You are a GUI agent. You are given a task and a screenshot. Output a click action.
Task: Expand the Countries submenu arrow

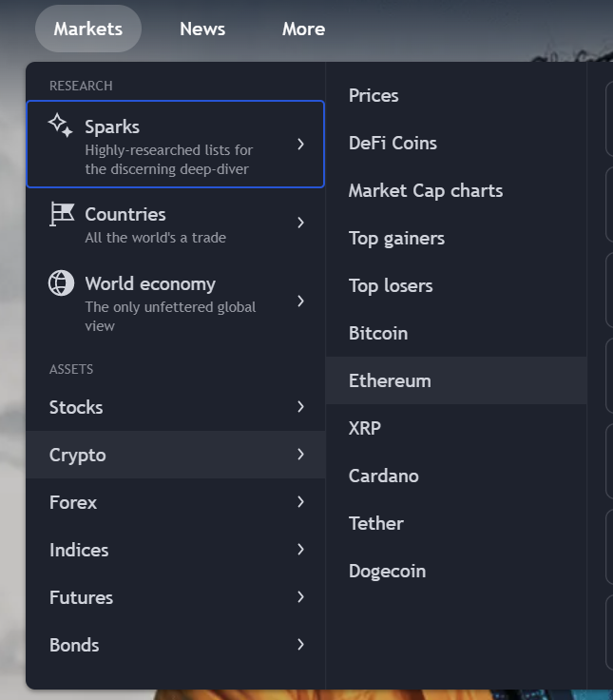point(300,223)
